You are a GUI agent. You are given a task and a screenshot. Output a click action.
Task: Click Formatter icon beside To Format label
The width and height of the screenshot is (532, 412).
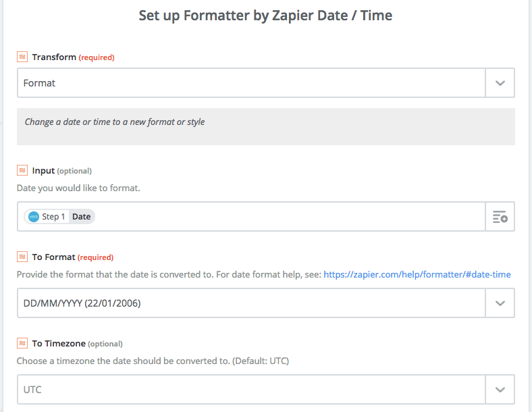coord(22,257)
